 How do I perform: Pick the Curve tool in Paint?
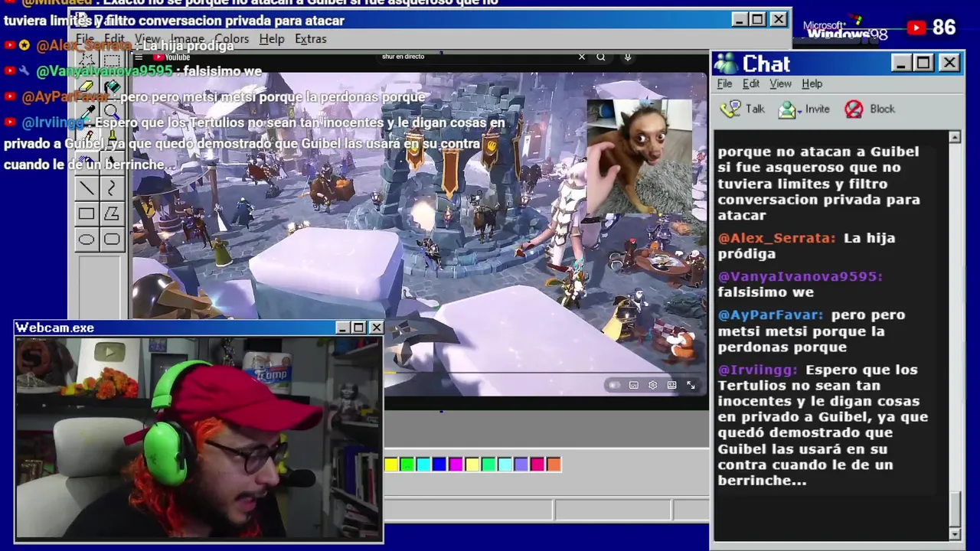pyautogui.click(x=112, y=188)
